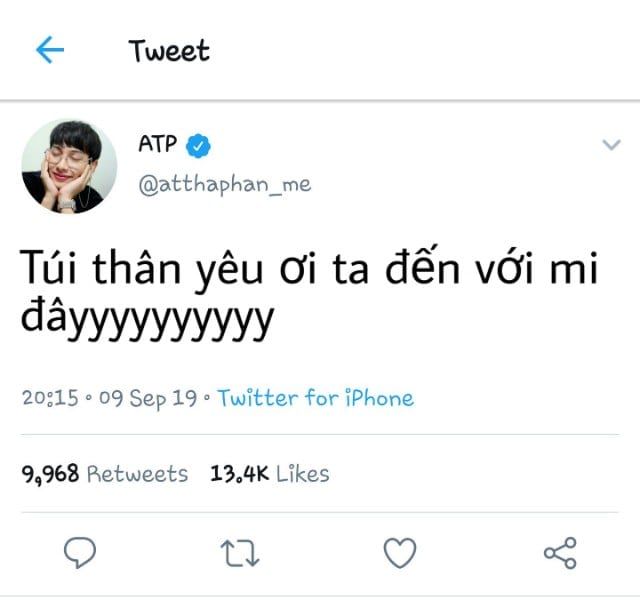Click the blue verified badge next to ATP
Viewport: 640px width, 600px height.
point(198,146)
